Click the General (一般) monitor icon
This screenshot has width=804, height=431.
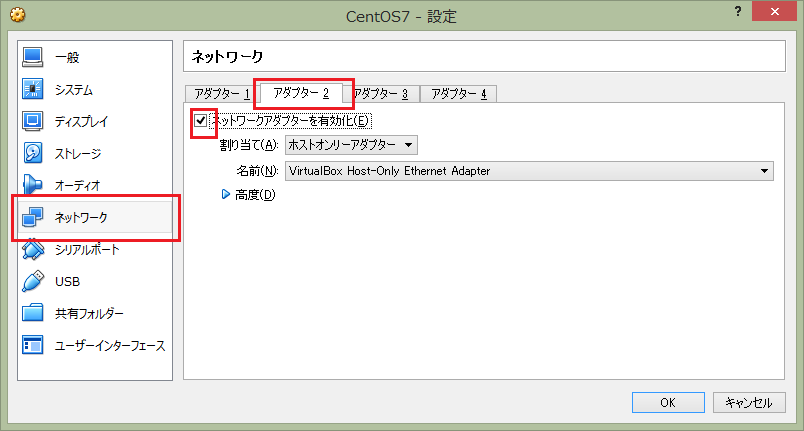[33, 58]
